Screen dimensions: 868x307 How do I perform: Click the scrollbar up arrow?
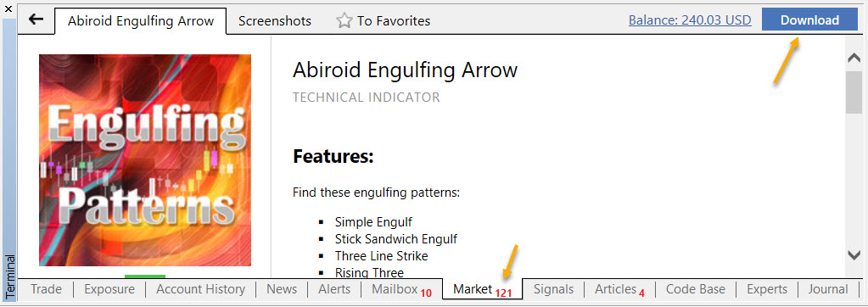[x=854, y=58]
